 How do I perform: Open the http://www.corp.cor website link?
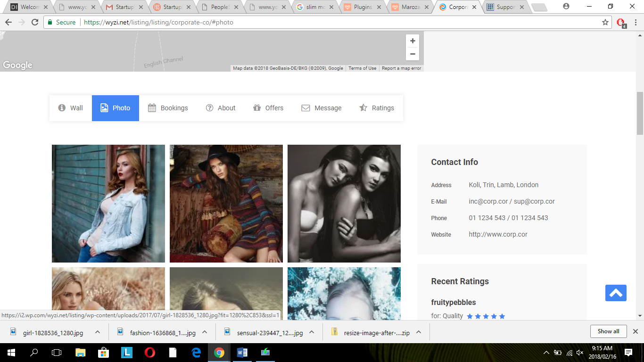click(x=498, y=234)
